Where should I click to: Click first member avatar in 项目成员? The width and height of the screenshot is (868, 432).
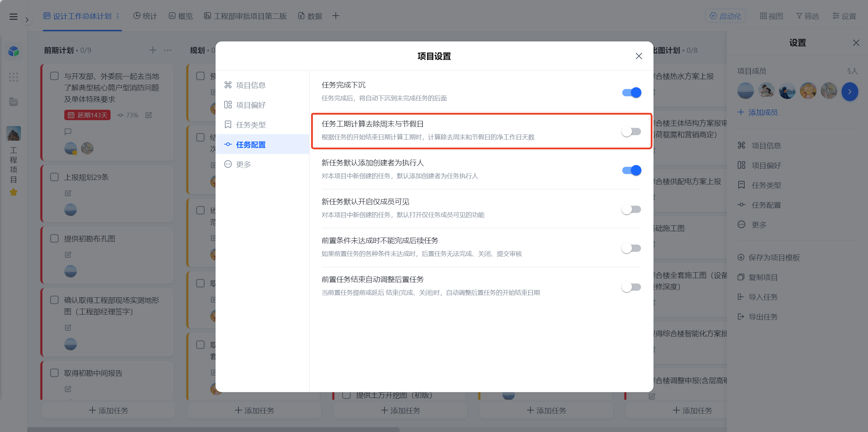point(745,91)
